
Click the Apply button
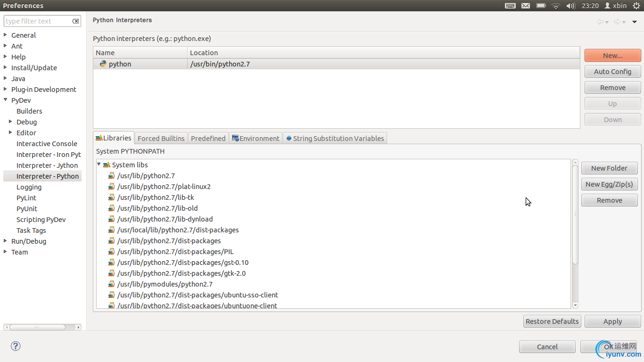612,321
